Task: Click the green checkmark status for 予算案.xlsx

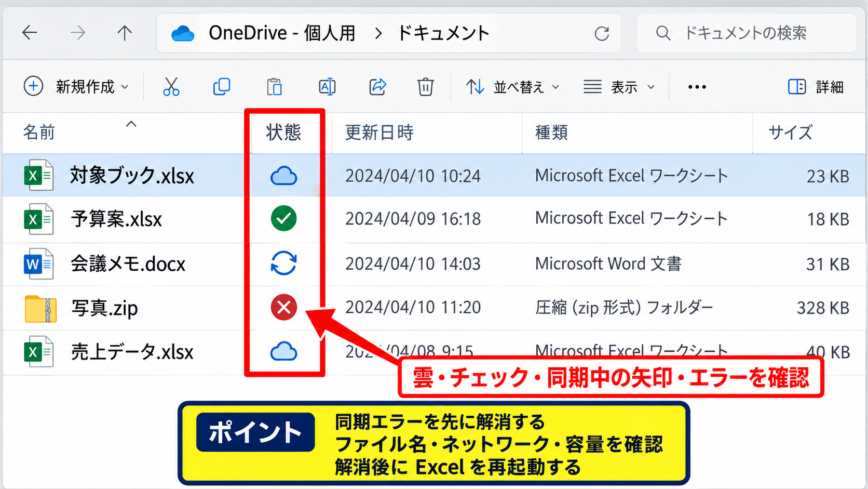Action: pyautogui.click(x=284, y=218)
